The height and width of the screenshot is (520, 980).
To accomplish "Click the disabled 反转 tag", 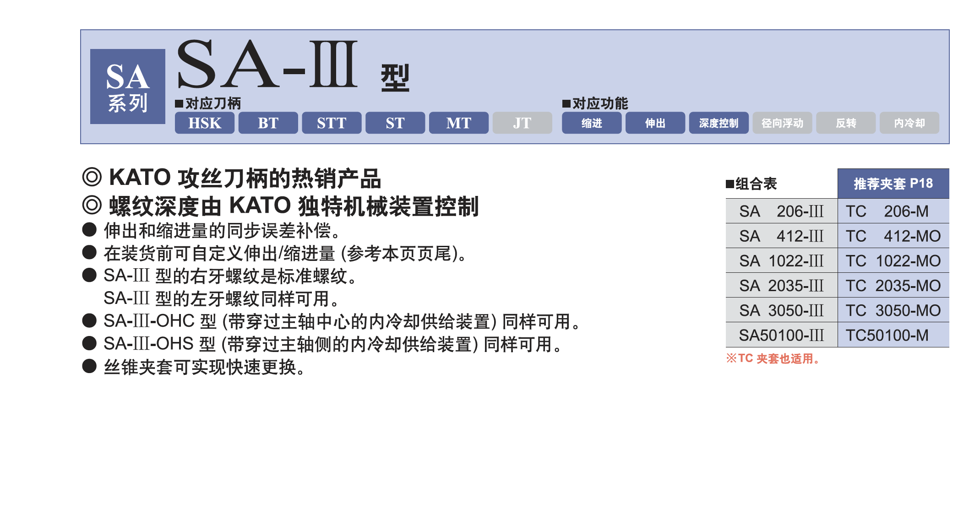I will tap(845, 123).
